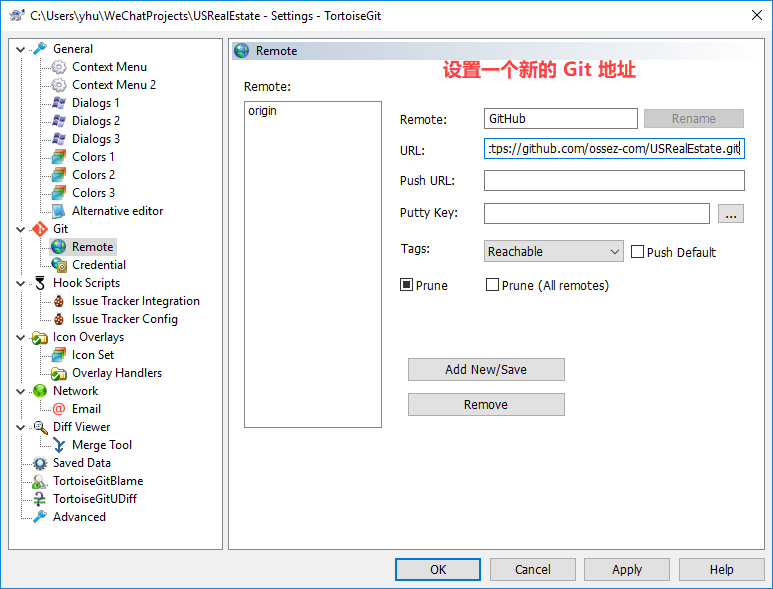Close the TortoiseGit Settings window

(x=757, y=15)
